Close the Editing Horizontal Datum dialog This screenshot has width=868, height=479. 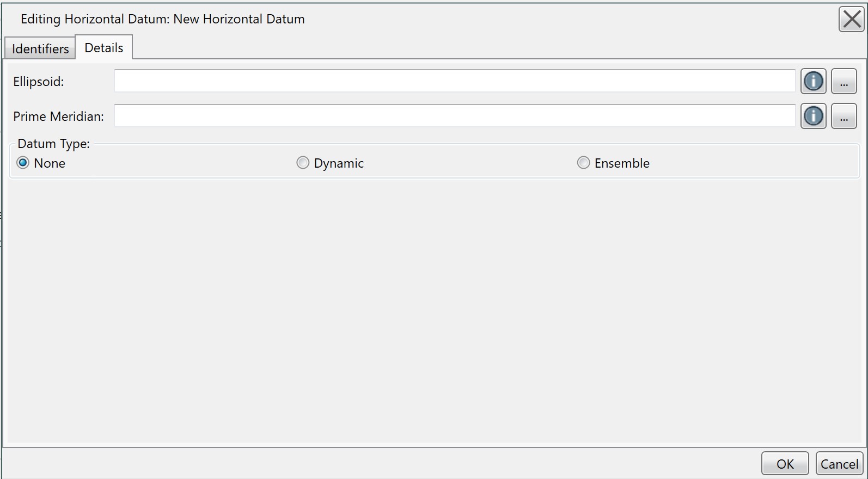tap(851, 20)
